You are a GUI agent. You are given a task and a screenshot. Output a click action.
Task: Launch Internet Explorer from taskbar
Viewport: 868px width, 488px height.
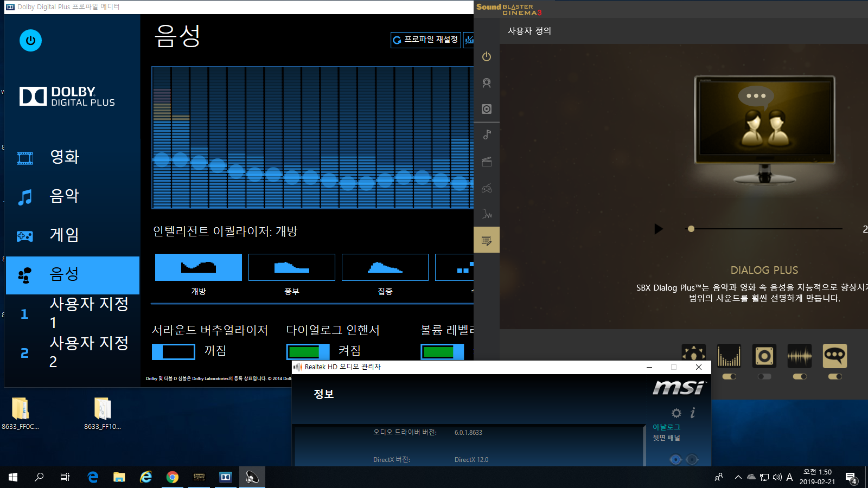[x=146, y=477]
